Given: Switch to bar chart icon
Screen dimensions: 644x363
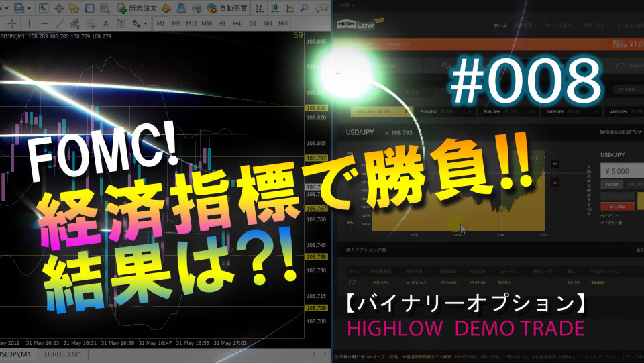Looking at the screenshot, I should [259, 8].
